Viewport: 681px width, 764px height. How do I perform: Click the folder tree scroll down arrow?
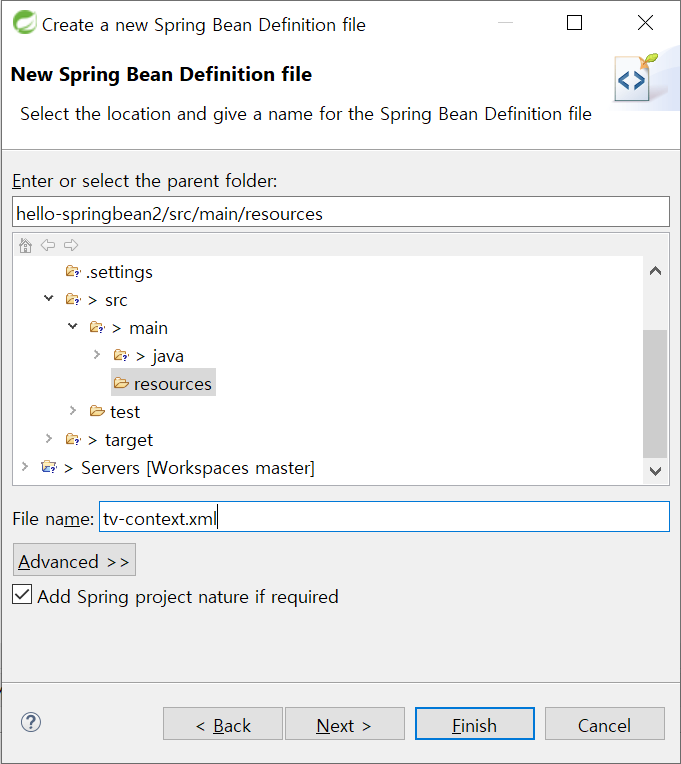[x=655, y=471]
